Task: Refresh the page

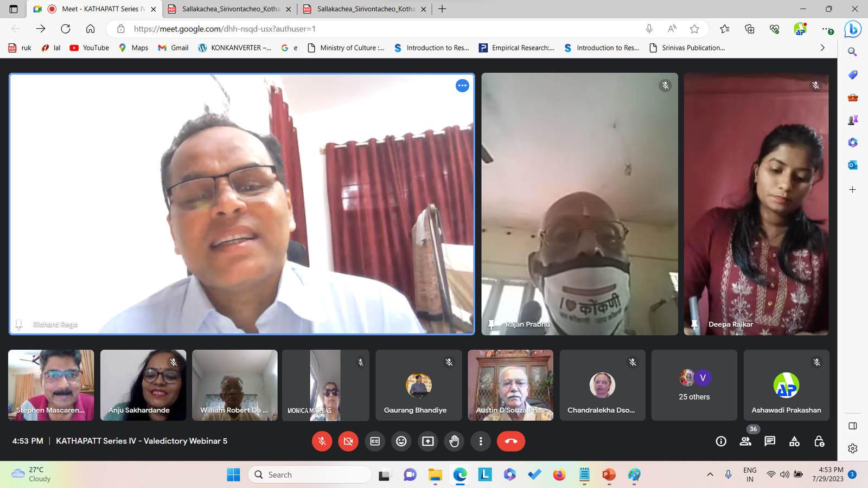Action: point(66,29)
